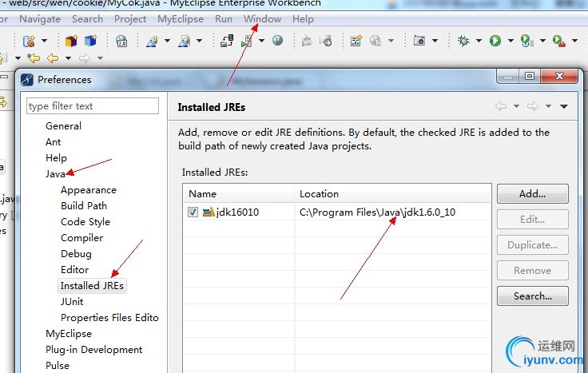
Task: Click the blue new module box icon
Action: pos(90,41)
